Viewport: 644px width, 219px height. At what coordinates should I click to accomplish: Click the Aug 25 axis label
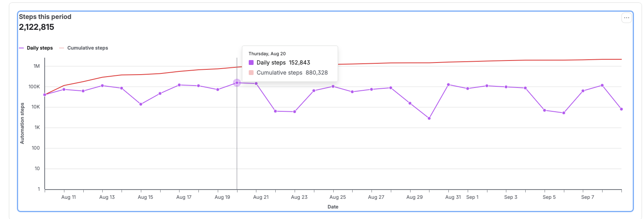click(x=338, y=197)
